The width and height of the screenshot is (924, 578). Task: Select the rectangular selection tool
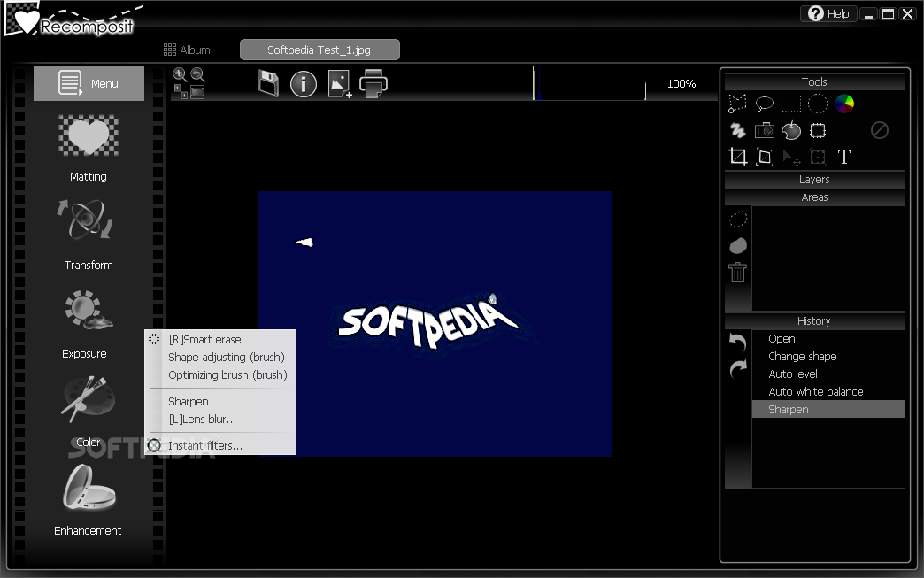click(791, 104)
